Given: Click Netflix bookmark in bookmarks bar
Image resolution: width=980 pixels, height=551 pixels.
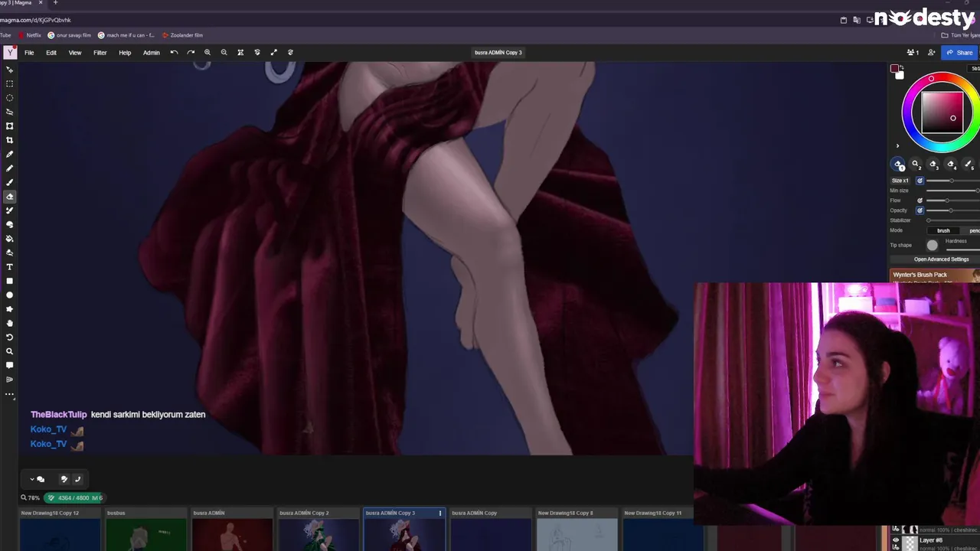Looking at the screenshot, I should click(x=29, y=35).
